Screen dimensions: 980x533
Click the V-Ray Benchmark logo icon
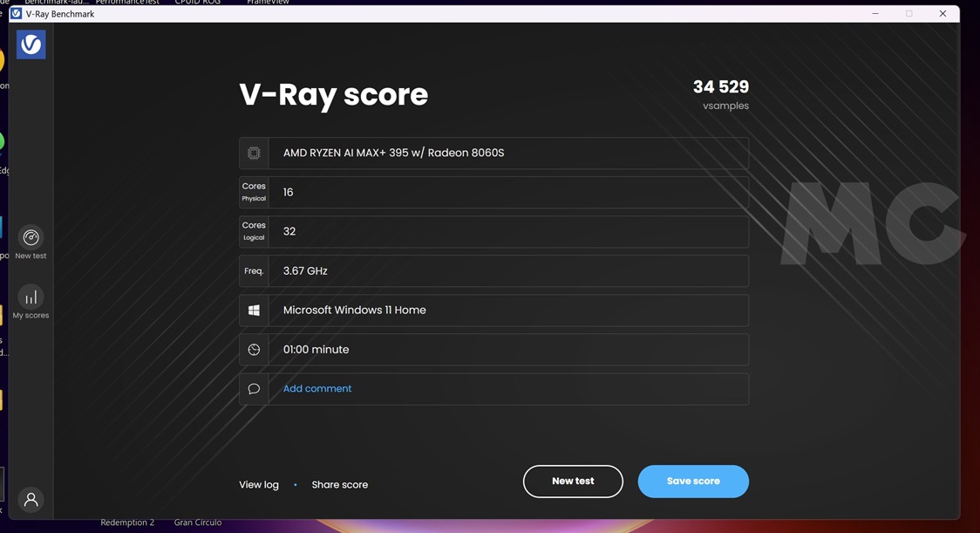tap(31, 44)
